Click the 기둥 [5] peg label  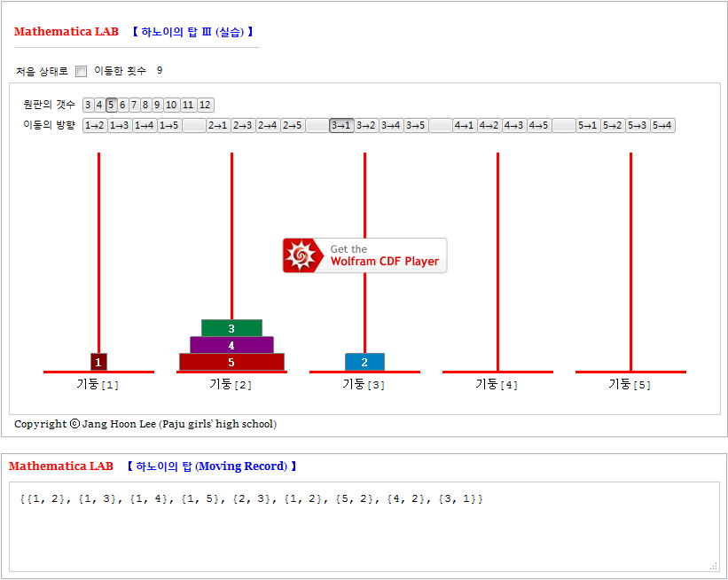[x=630, y=385]
